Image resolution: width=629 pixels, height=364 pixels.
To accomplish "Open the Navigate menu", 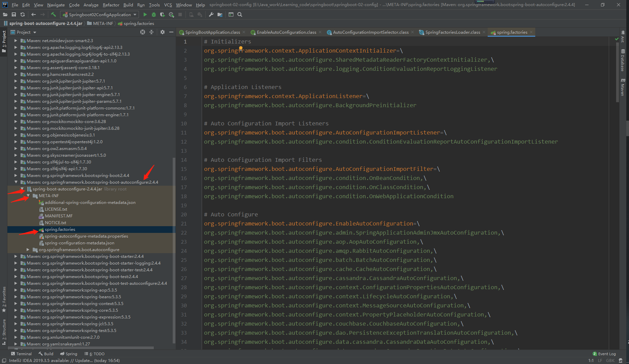I will [56, 5].
